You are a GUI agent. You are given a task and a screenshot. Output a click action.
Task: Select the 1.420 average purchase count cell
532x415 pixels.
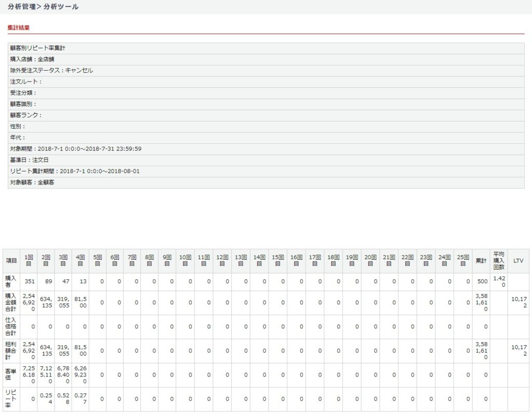[x=499, y=282]
